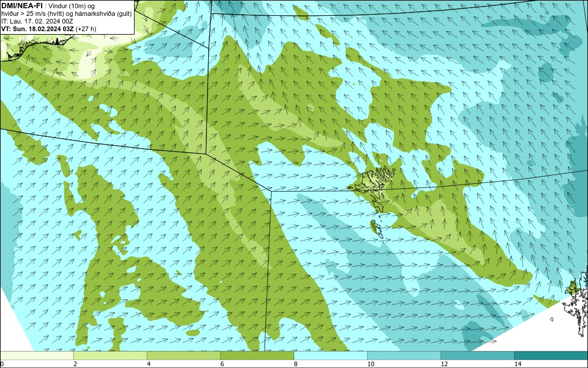Click the small Suðuroy island south of Faroes

(x=376, y=229)
